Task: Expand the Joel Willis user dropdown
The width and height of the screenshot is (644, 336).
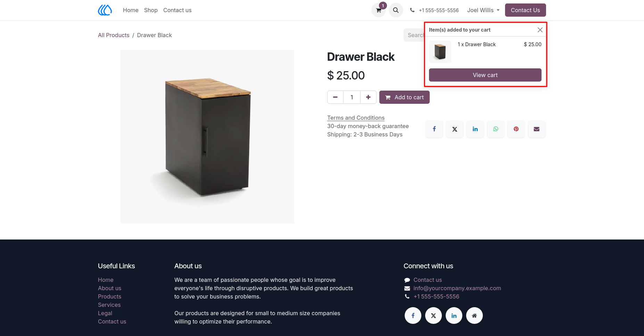Action: (483, 10)
